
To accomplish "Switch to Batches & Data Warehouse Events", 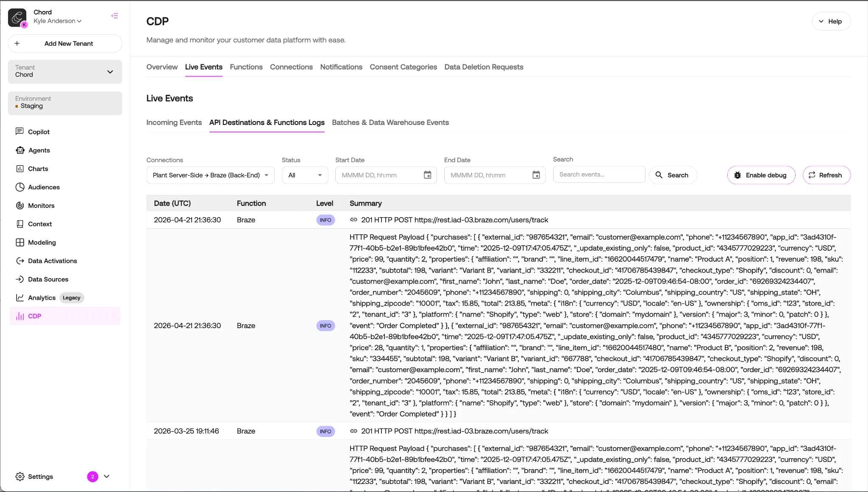I will tap(390, 122).
